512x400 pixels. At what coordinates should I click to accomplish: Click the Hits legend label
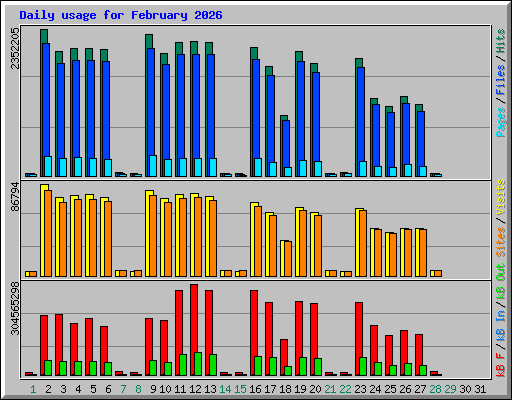501,41
